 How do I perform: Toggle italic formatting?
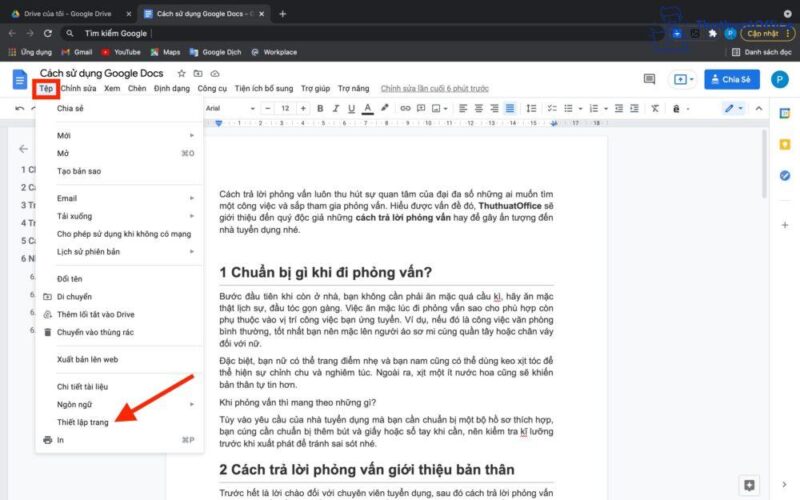click(x=336, y=108)
